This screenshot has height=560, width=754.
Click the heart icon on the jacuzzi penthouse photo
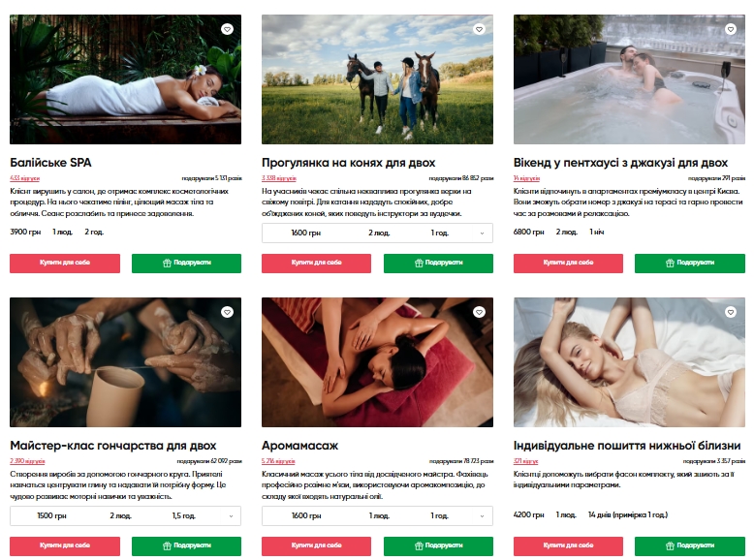[x=731, y=29]
